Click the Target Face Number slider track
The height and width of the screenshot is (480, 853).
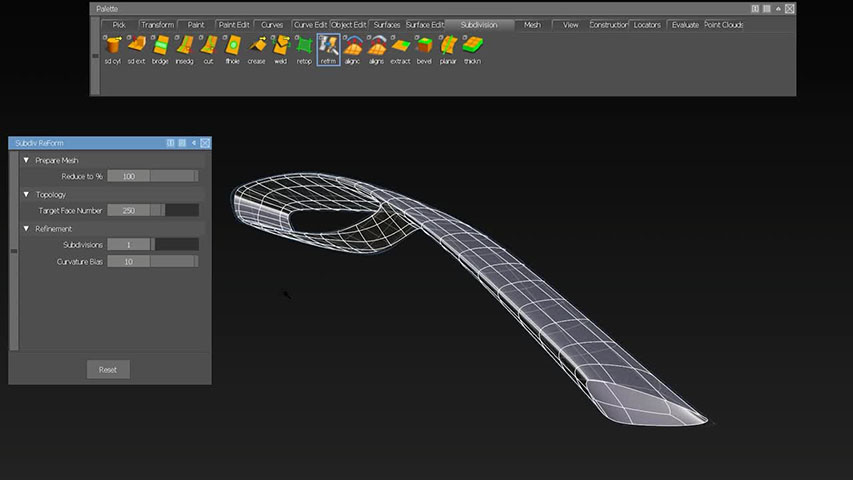point(175,211)
